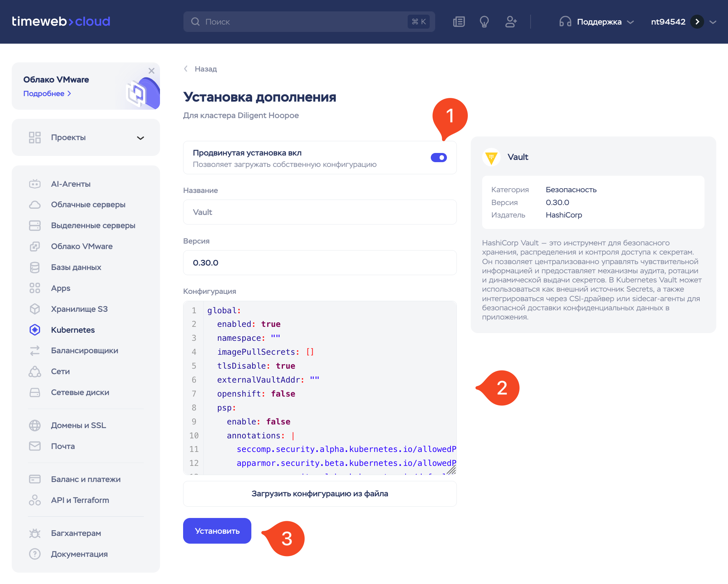Open Базы данных in sidebar
728x584 pixels.
pos(76,267)
